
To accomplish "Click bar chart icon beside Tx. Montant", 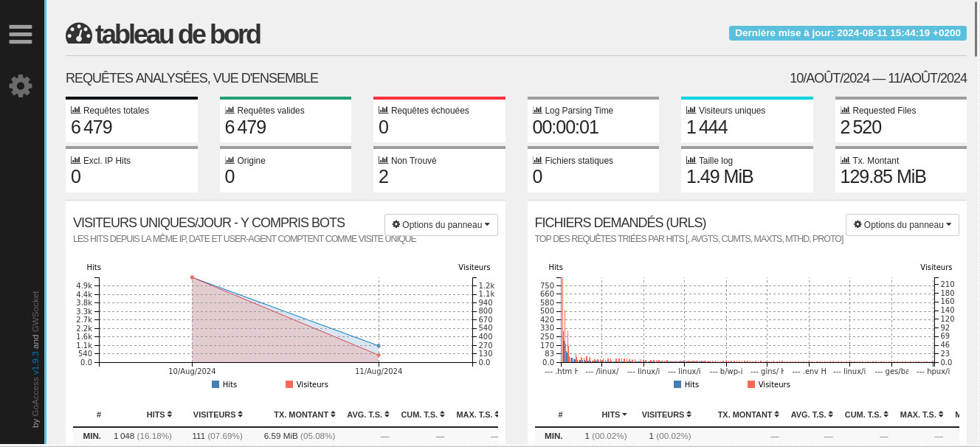I will coord(845,160).
